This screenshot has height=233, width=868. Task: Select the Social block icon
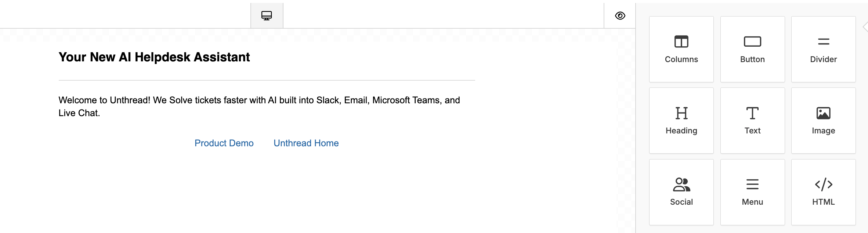(681, 191)
